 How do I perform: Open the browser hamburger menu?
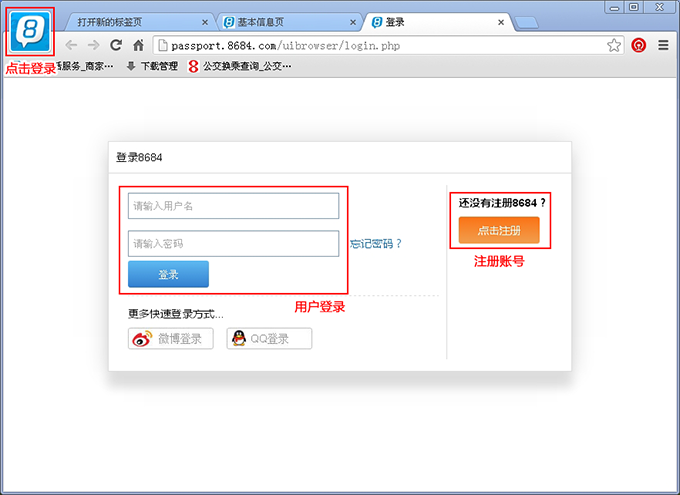tap(663, 45)
